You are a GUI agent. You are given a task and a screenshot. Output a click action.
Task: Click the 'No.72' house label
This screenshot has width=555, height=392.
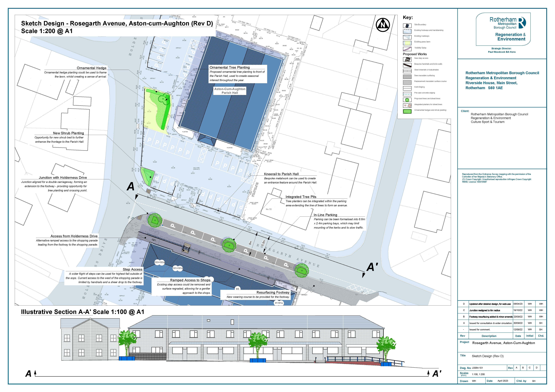coord(269,209)
